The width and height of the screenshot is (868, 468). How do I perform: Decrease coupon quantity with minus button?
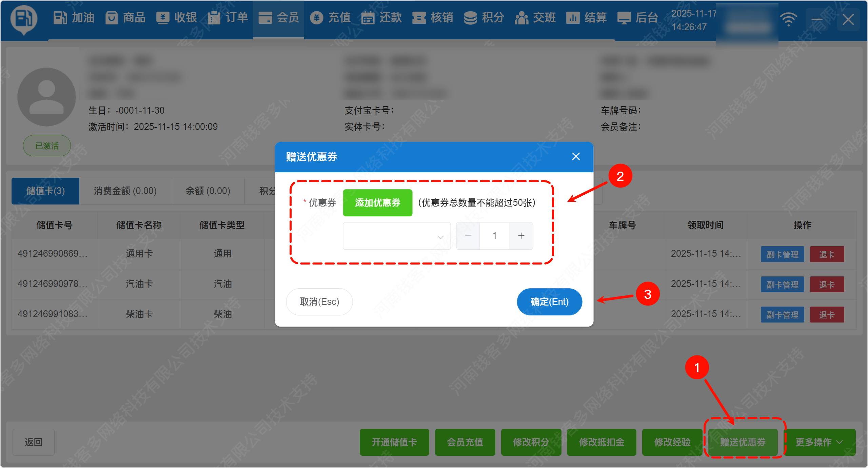click(x=468, y=236)
